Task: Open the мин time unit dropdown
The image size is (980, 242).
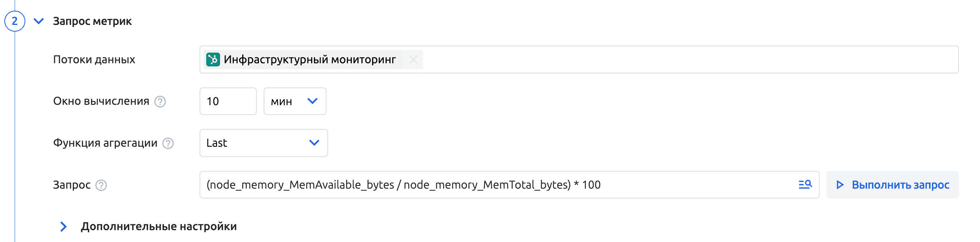Action: (294, 101)
